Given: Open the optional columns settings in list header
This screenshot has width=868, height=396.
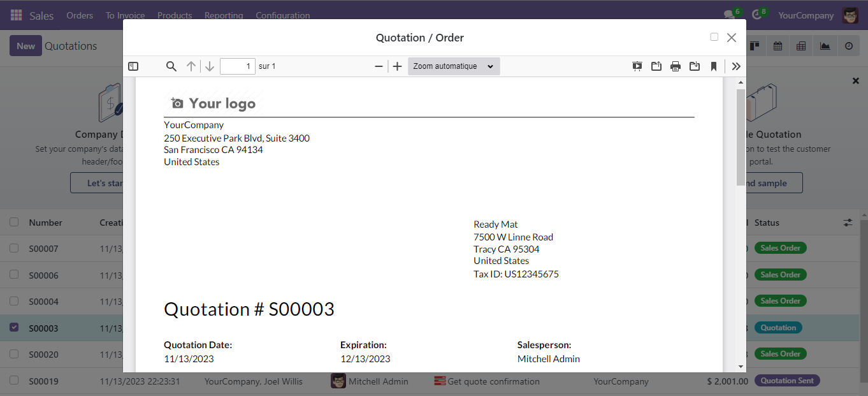Looking at the screenshot, I should tap(848, 223).
